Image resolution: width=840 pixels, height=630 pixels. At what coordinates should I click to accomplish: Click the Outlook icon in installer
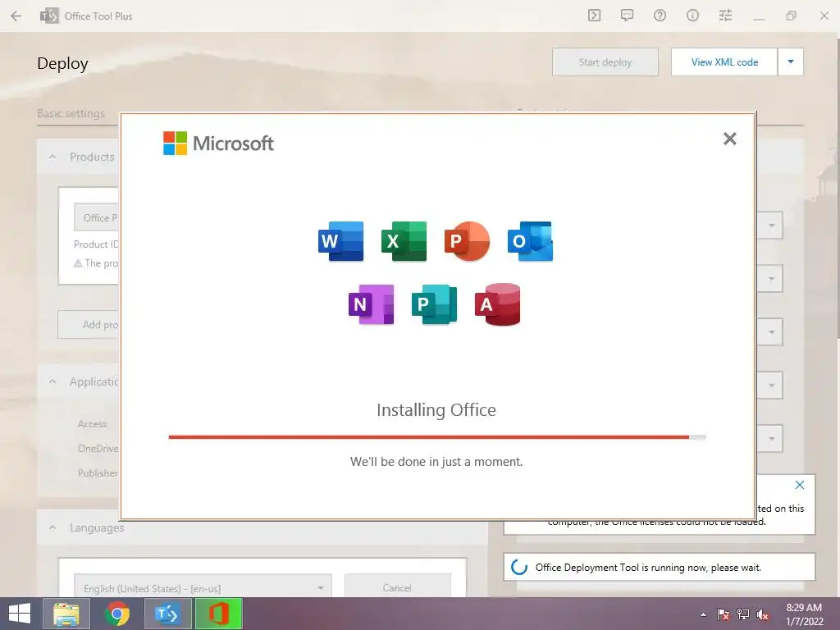(530, 241)
